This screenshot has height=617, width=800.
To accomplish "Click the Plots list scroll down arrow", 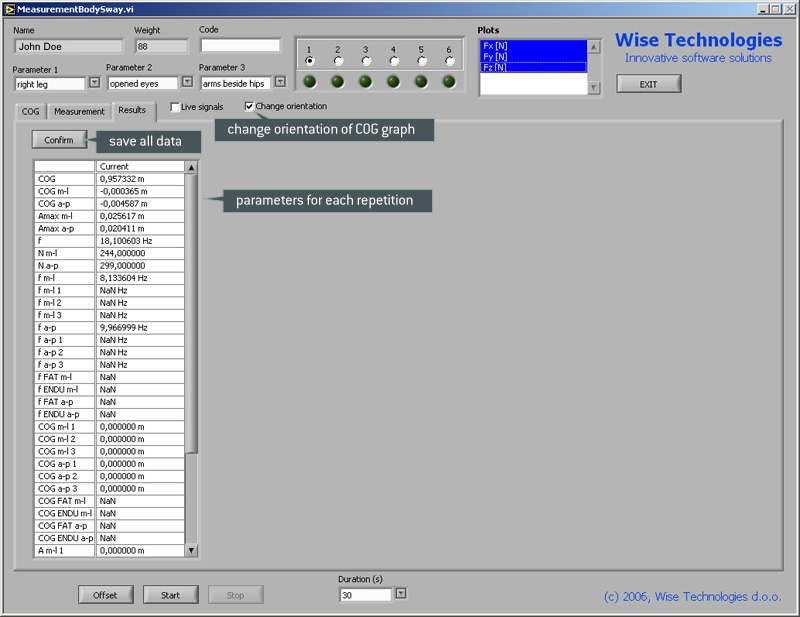I will [594, 88].
